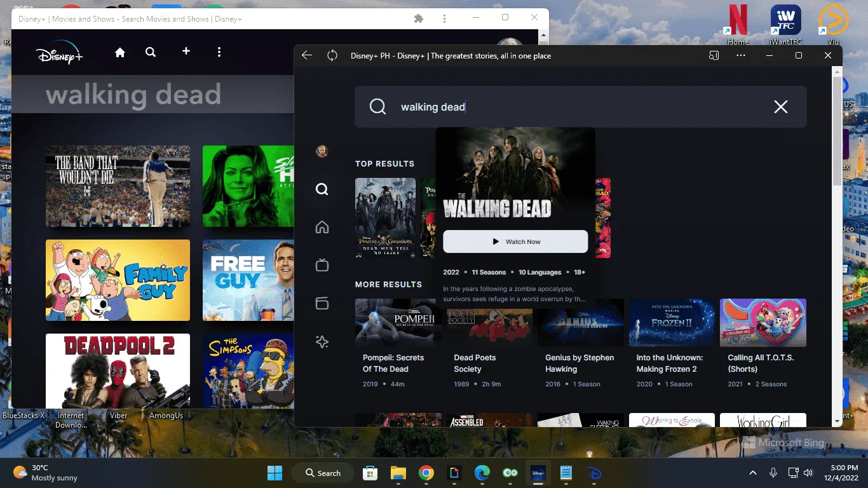The image size is (868, 488).
Task: Click the plus watchlist icon in the left window
Action: (186, 51)
